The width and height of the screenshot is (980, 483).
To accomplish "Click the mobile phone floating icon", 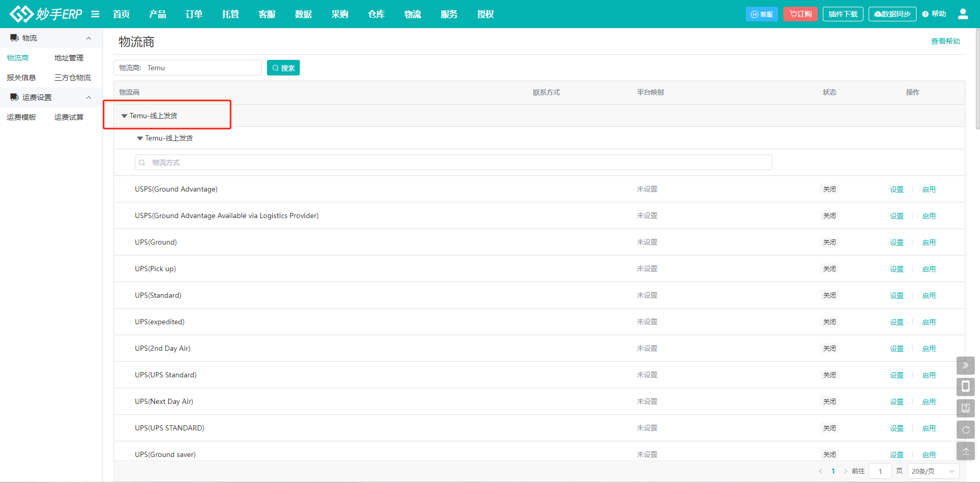I will 965,387.
